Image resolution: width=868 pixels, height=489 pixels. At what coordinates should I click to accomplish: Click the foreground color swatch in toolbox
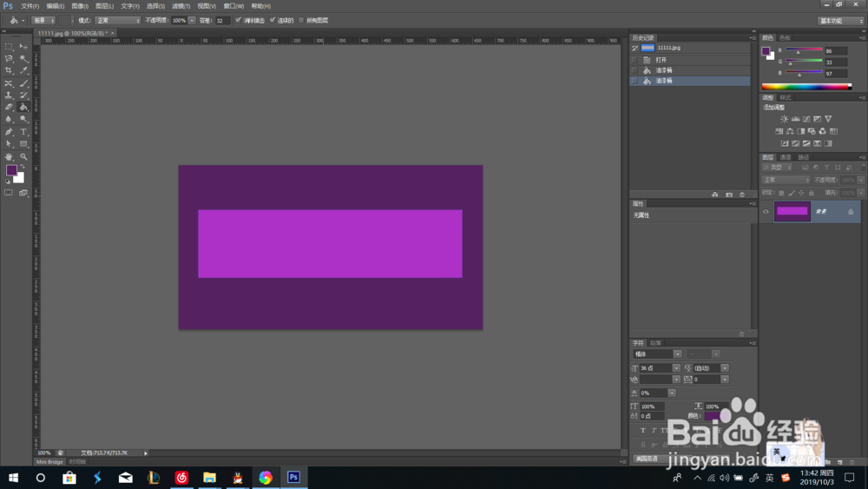point(11,170)
